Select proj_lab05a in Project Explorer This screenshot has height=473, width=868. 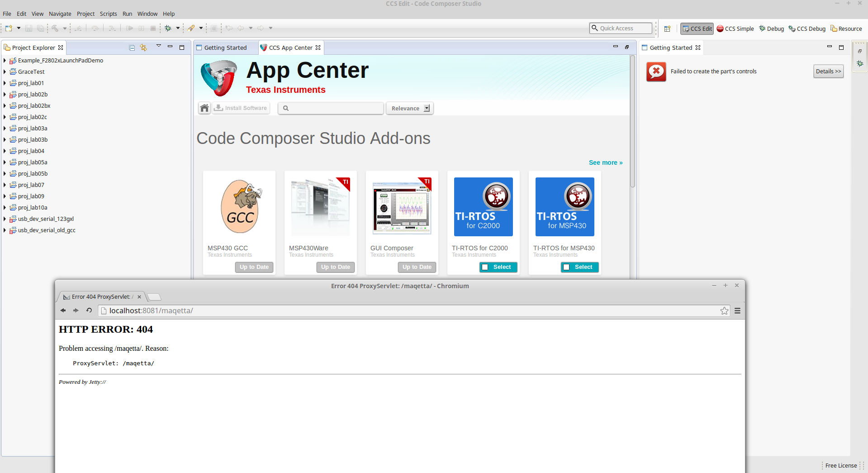[x=33, y=162]
